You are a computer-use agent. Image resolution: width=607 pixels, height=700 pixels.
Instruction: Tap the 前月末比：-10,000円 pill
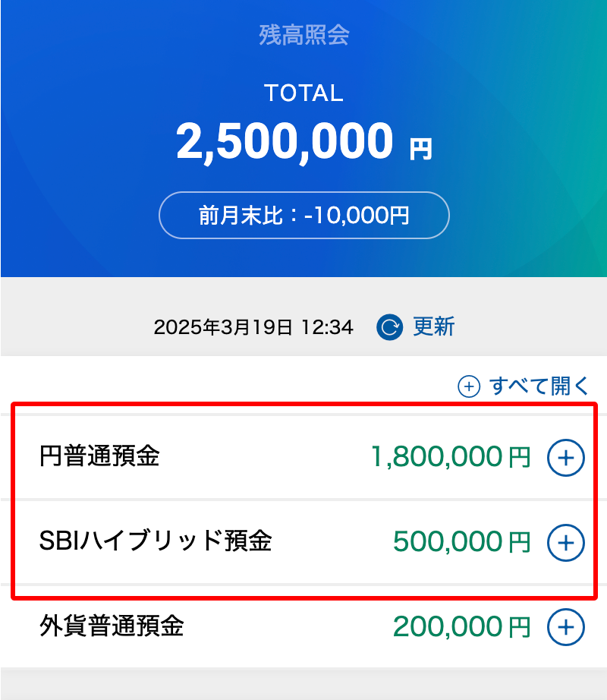304,215
